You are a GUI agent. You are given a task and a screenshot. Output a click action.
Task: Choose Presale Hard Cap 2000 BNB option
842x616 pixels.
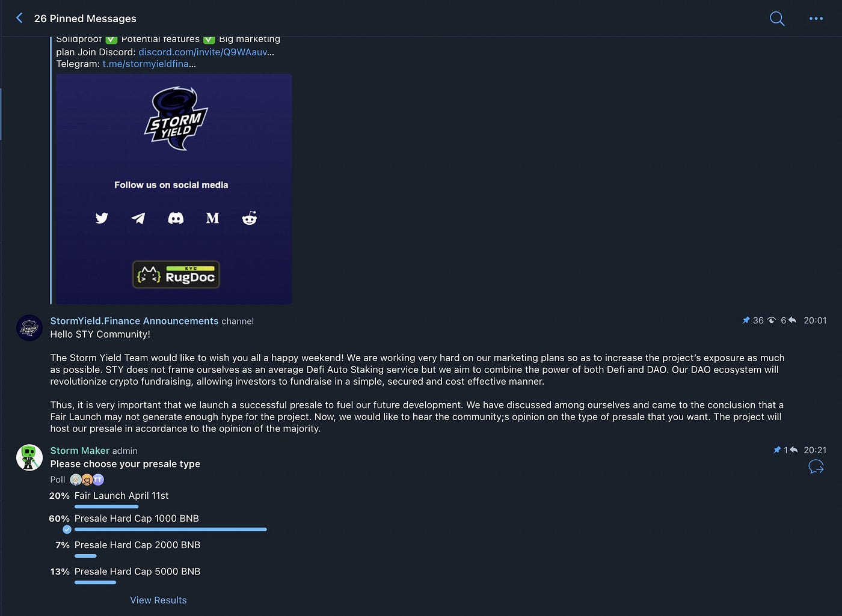coord(137,545)
